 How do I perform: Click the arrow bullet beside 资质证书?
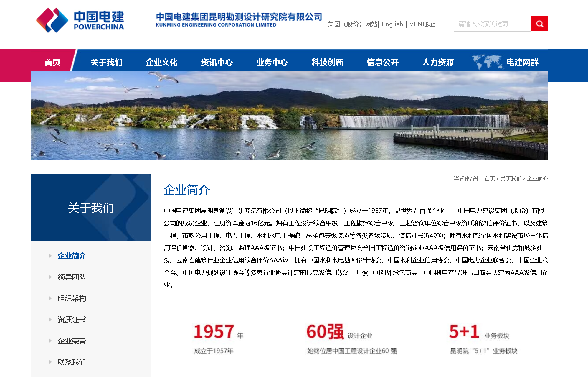point(50,319)
